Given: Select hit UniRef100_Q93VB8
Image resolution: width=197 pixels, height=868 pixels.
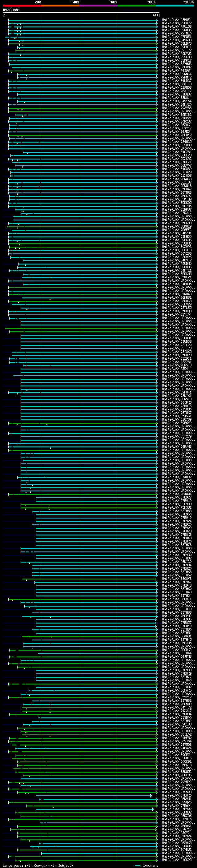Looking at the screenshot, I should pyautogui.click(x=176, y=108).
